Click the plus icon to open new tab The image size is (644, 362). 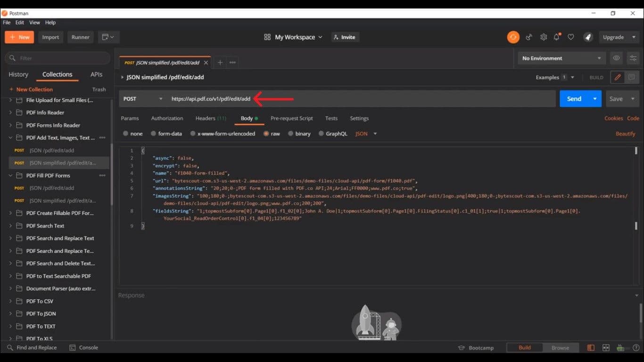(x=220, y=62)
